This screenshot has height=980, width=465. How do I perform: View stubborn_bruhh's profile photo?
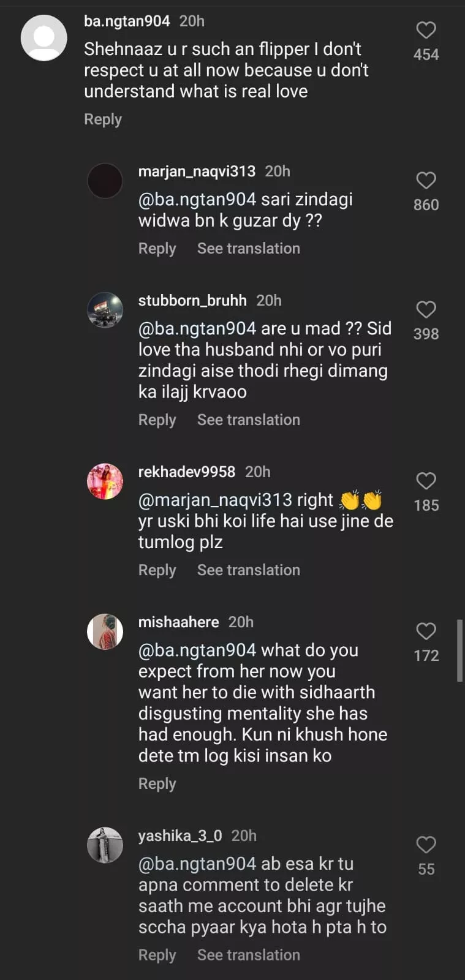coord(105,310)
